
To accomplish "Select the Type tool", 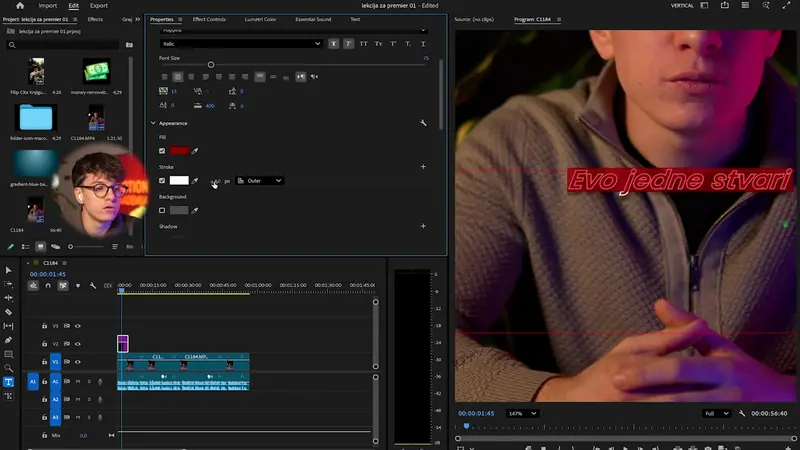I will (x=8, y=382).
